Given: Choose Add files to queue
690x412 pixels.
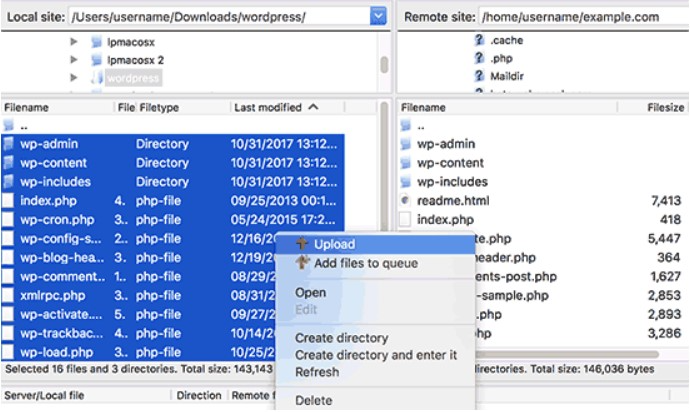Looking at the screenshot, I should pyautogui.click(x=375, y=263).
